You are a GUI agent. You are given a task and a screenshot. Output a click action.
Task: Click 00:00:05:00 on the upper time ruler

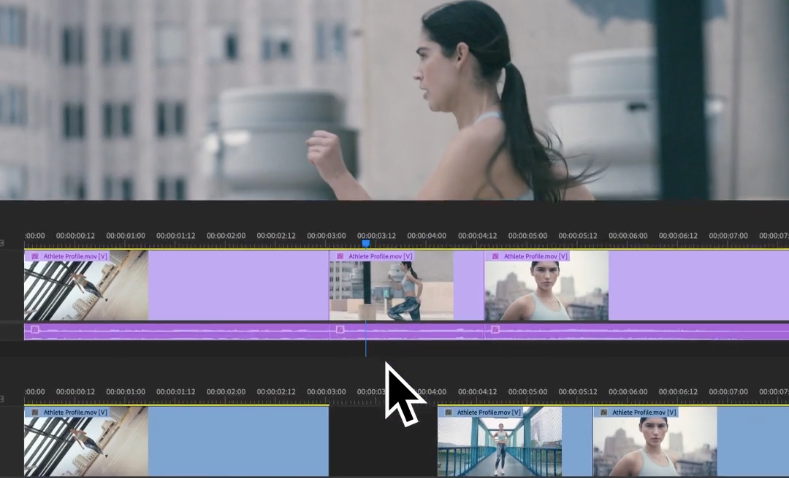coord(529,236)
